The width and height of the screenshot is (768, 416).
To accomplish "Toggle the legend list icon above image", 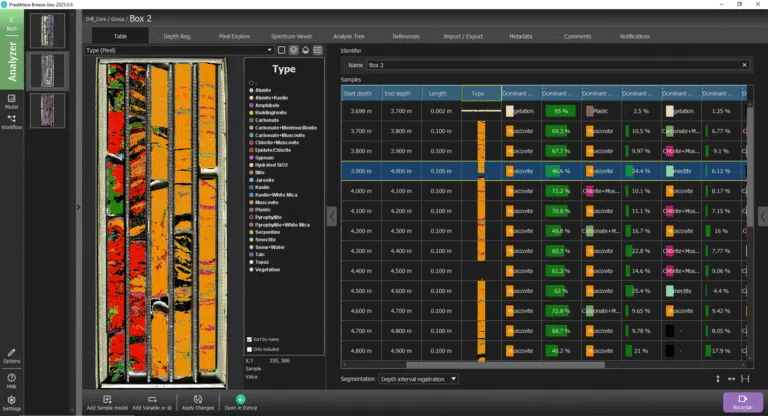I will coord(318,50).
